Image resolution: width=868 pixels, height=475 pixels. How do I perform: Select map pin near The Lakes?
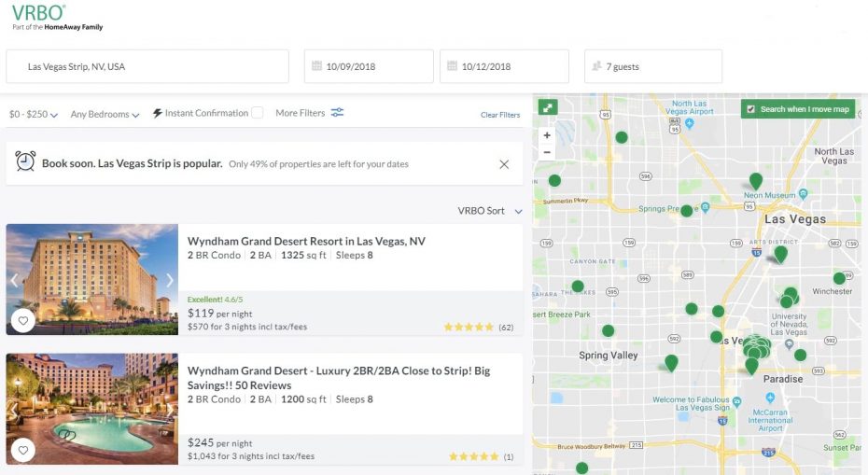click(578, 286)
